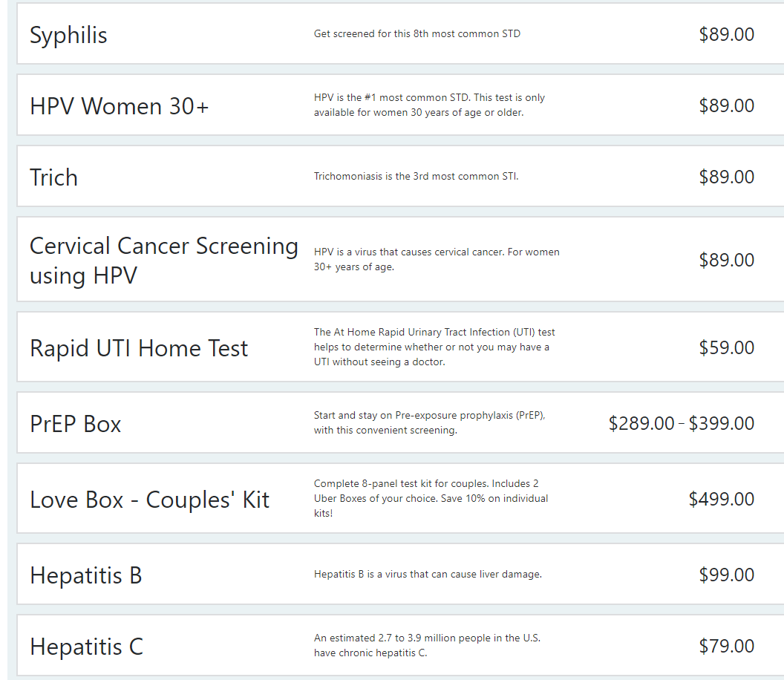Click the Pre-exposure prophylaxis description text
This screenshot has width=784, height=680.
429,422
